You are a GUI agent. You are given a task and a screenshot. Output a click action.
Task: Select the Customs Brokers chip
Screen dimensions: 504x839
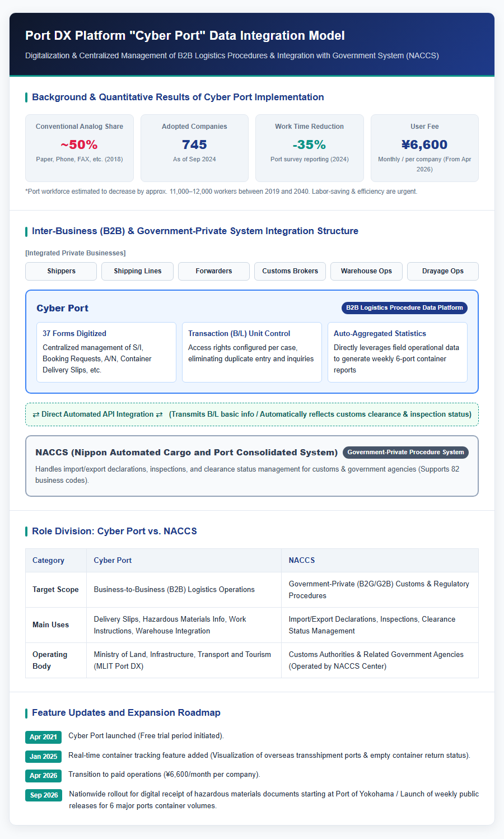[290, 271]
